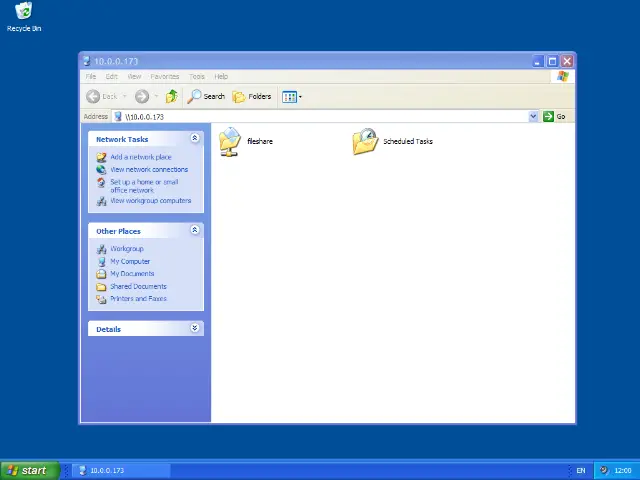Click the View workgroup computers icon
This screenshot has height=480, width=640.
pyautogui.click(x=101, y=201)
